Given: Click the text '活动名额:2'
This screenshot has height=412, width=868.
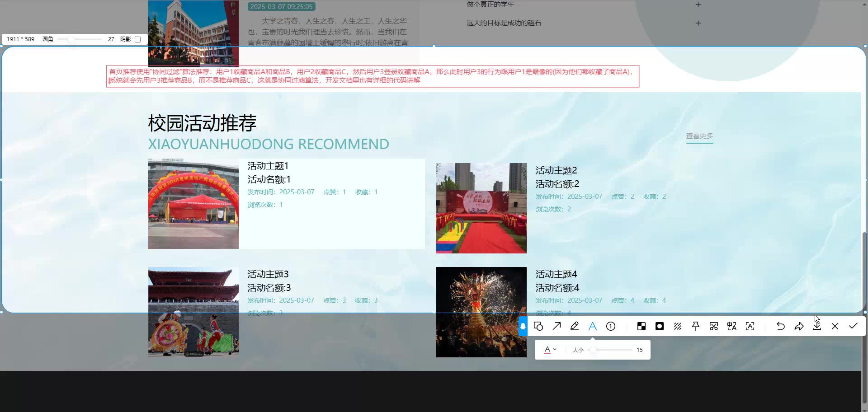Looking at the screenshot, I should (557, 184).
